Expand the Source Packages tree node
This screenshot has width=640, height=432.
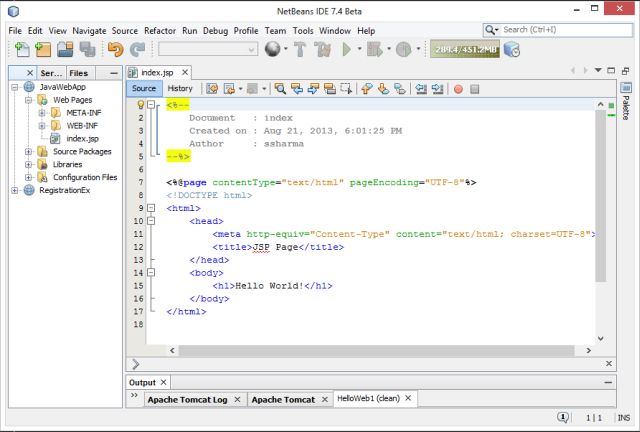point(29,152)
